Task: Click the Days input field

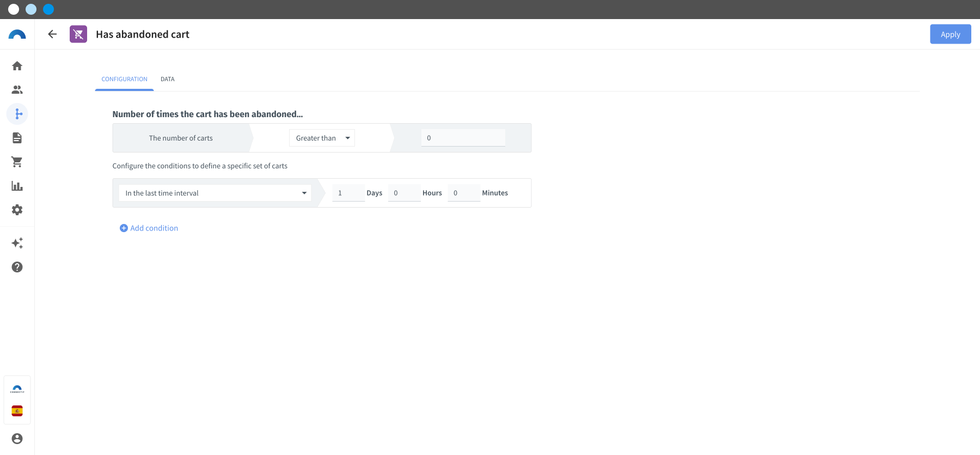Action: click(348, 193)
